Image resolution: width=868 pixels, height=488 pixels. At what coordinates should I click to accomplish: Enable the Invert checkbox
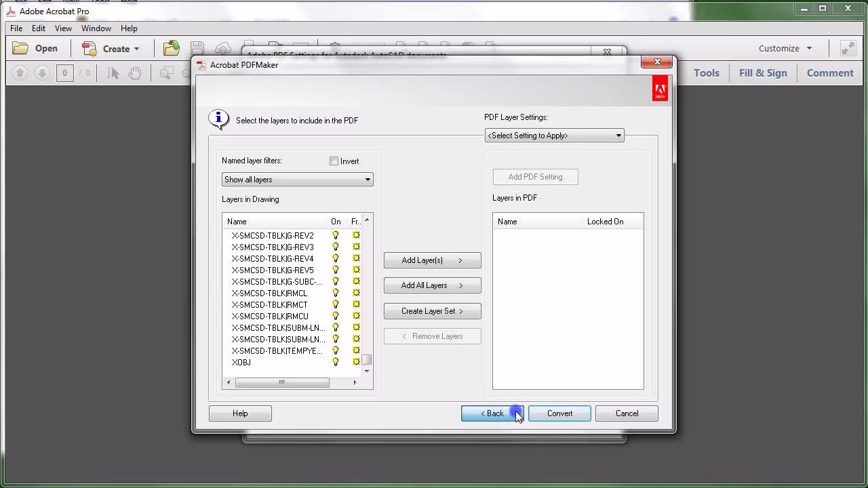click(334, 161)
